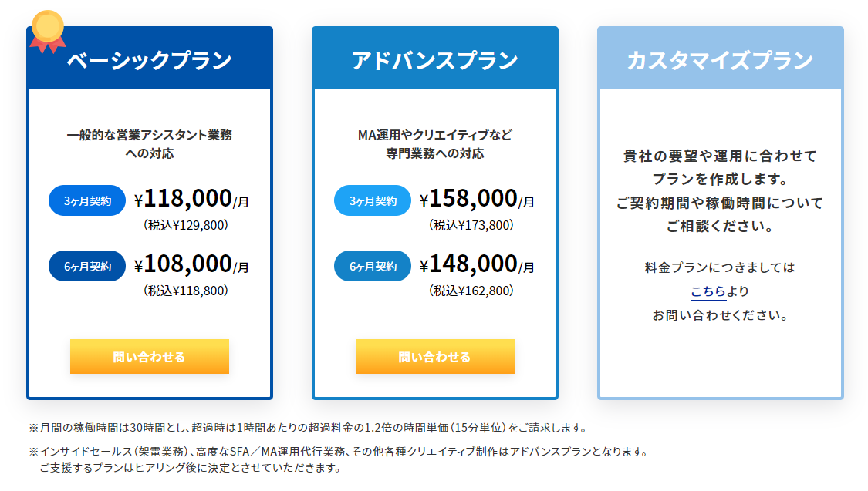This screenshot has width=868, height=491.
Task: Click the ¥148,000/月 price
Action: click(x=477, y=264)
